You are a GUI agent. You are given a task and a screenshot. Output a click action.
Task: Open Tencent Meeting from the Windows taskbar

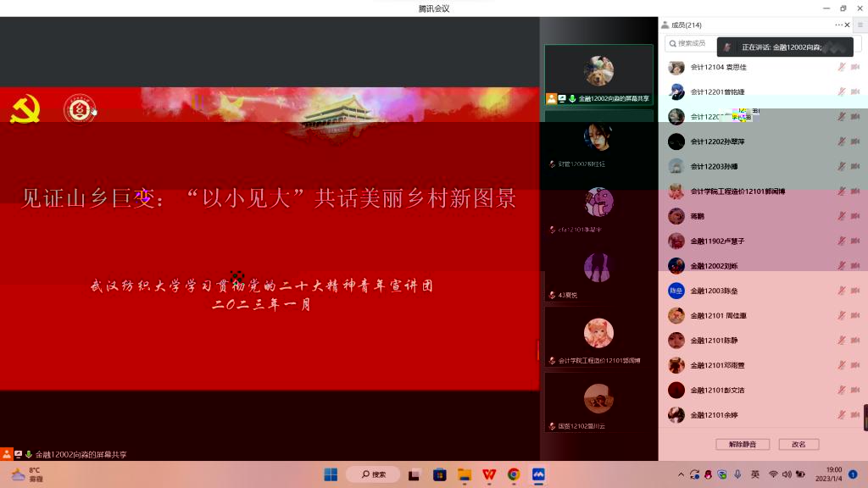coord(538,474)
